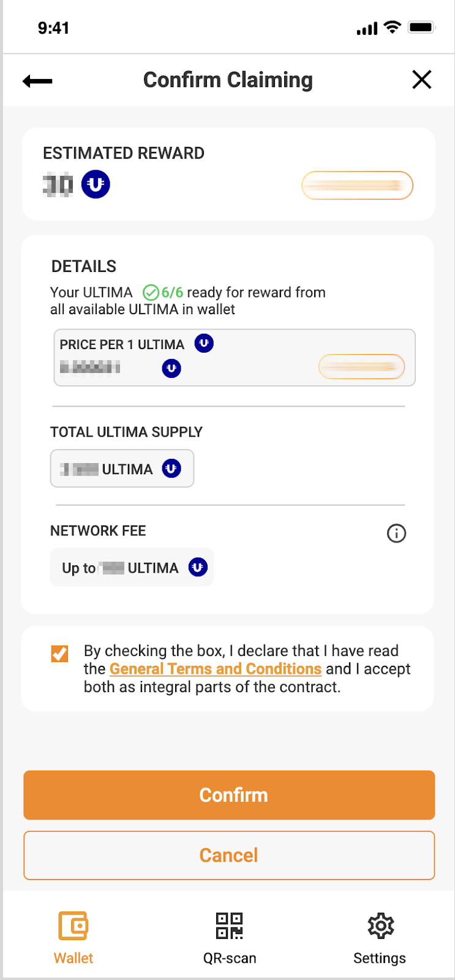
Task: Click the coin icon below the price label
Action: [x=171, y=368]
